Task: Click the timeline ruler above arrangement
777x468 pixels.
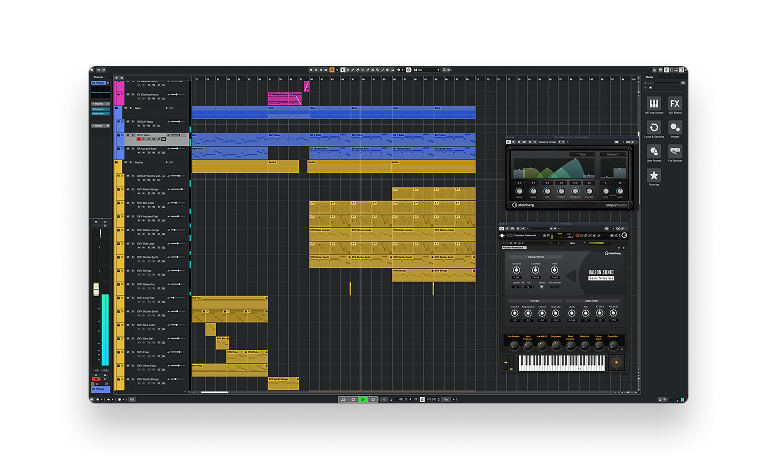Action: tap(415, 78)
